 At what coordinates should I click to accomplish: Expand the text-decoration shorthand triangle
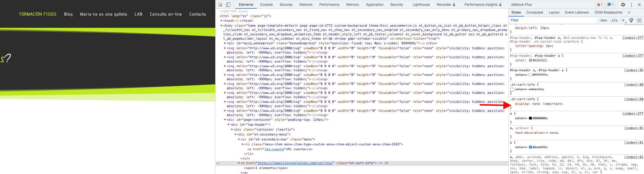coord(547,133)
